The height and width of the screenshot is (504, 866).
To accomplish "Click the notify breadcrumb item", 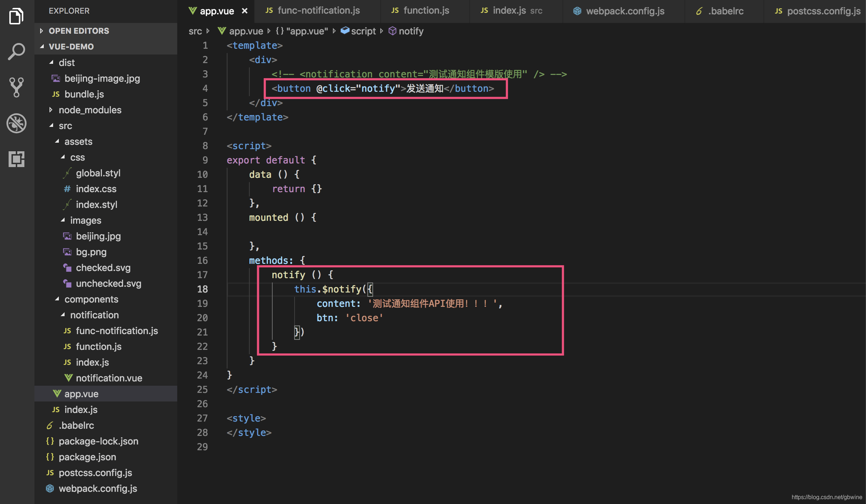I will (410, 31).
